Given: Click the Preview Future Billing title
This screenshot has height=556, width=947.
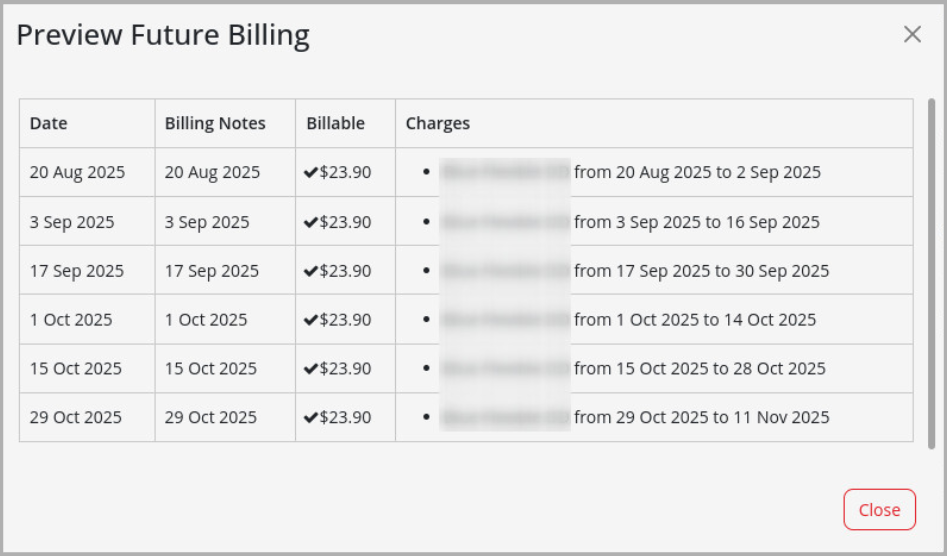Looking at the screenshot, I should tap(163, 36).
